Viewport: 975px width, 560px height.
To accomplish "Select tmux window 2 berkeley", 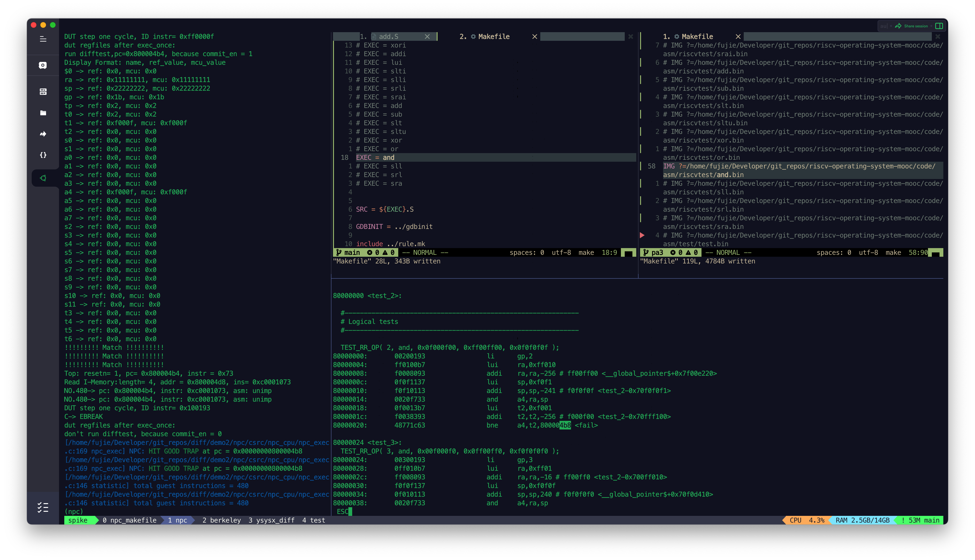I will pyautogui.click(x=221, y=520).
